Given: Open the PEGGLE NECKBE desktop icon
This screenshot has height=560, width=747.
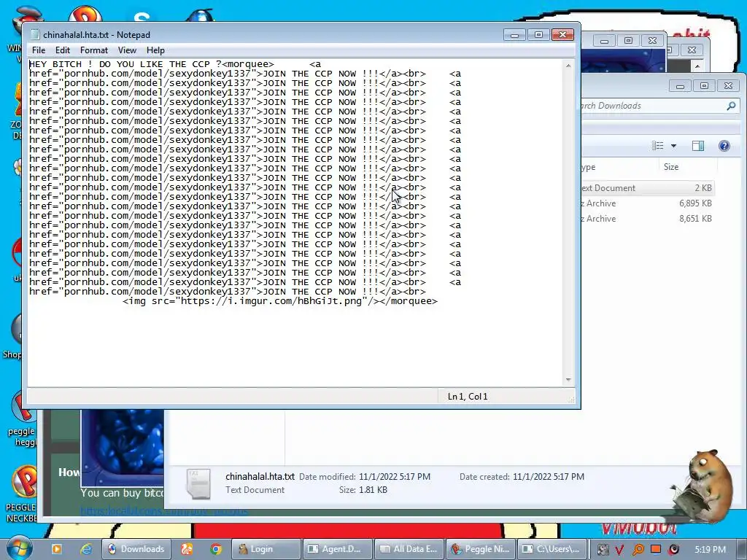Looking at the screenshot, I should point(23,495).
